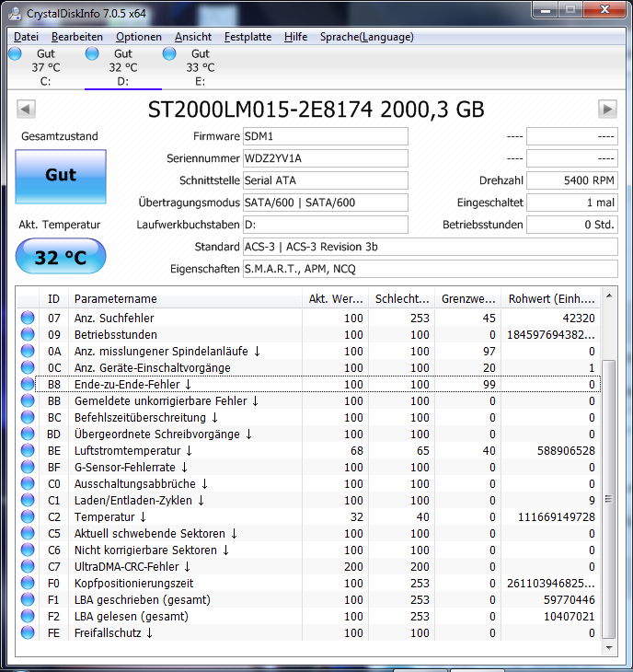Select raw value '10407021' of LBA gelesen
633x672 pixels.
(570, 616)
